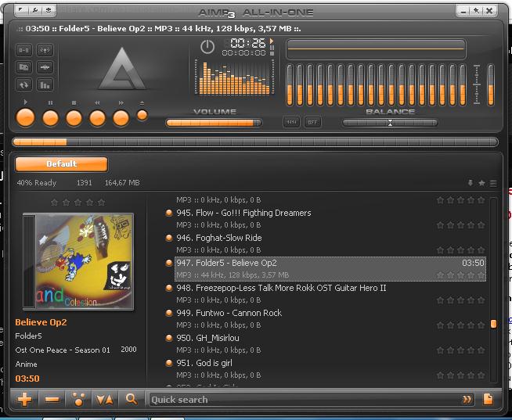This screenshot has width=512, height=420.
Task: Toggle the equalizer OFF button
Action: click(312, 122)
